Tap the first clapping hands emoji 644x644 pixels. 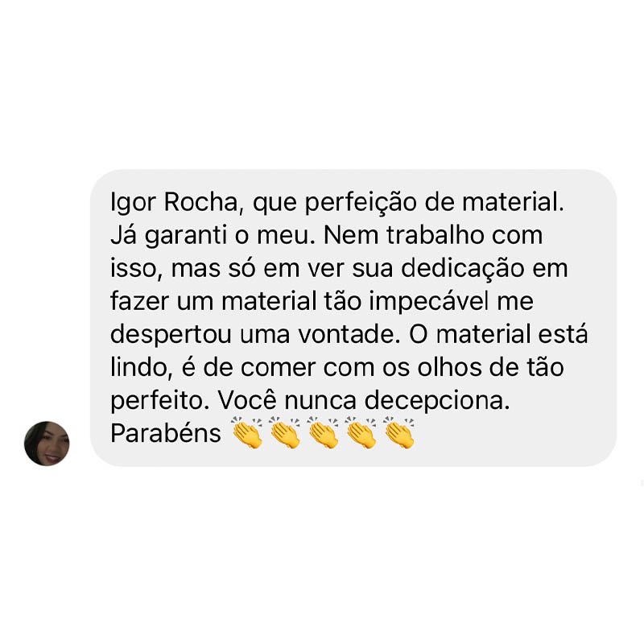click(246, 432)
